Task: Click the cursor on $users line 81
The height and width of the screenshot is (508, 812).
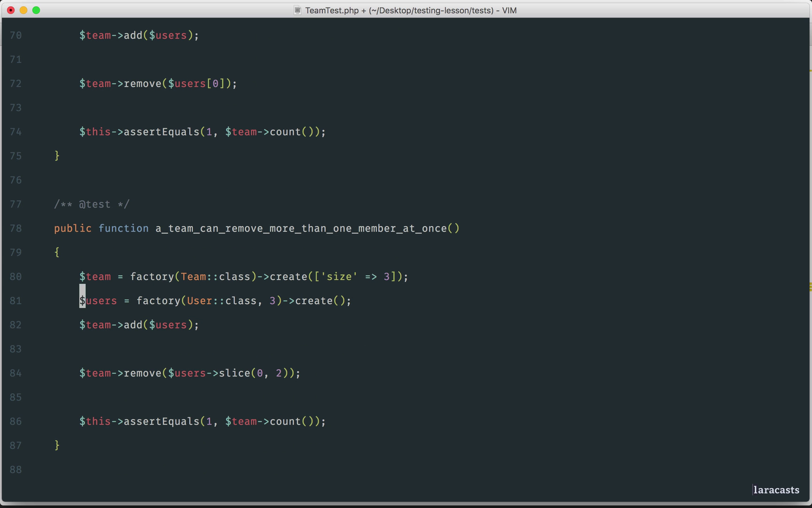Action: click(x=82, y=296)
